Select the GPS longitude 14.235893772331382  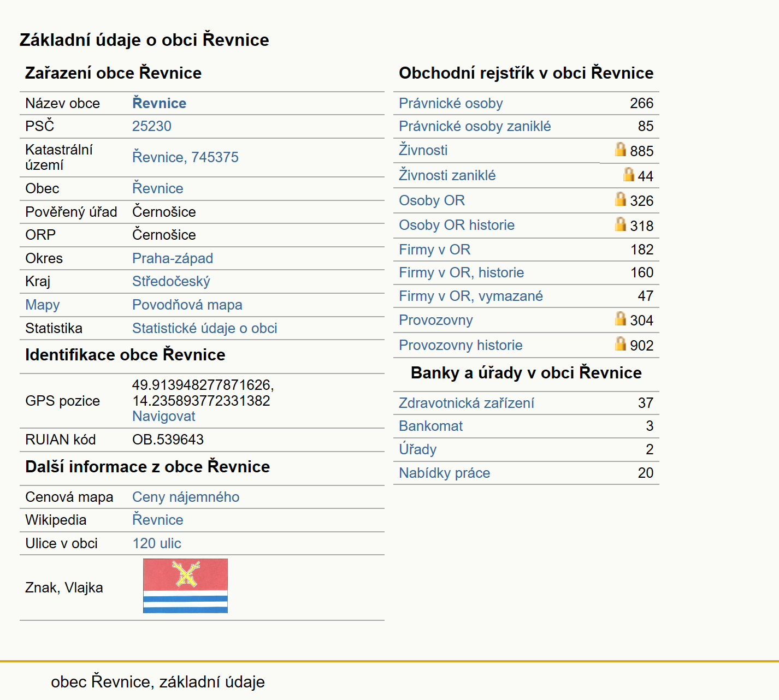pyautogui.click(x=201, y=401)
